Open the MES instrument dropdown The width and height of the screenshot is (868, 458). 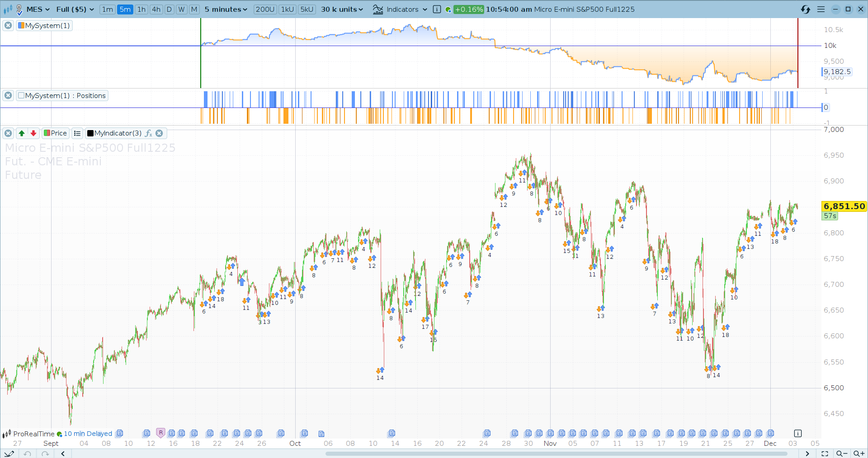pyautogui.click(x=38, y=9)
